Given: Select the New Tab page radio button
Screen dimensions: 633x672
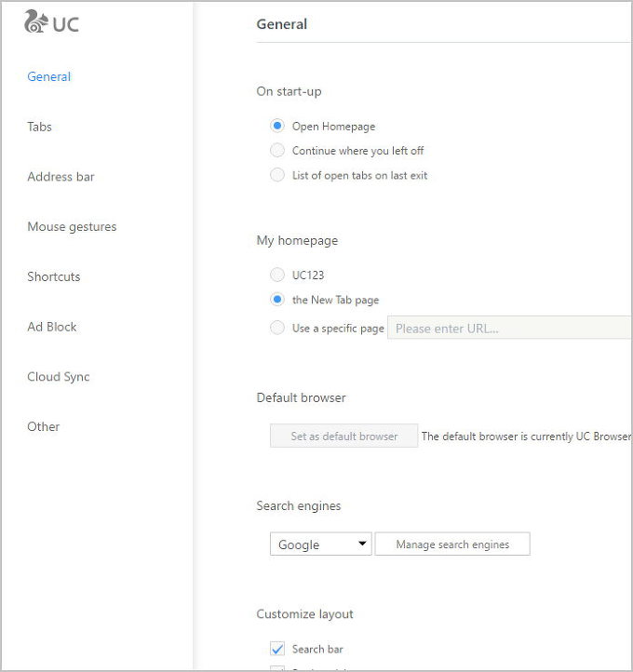Looking at the screenshot, I should point(277,300).
